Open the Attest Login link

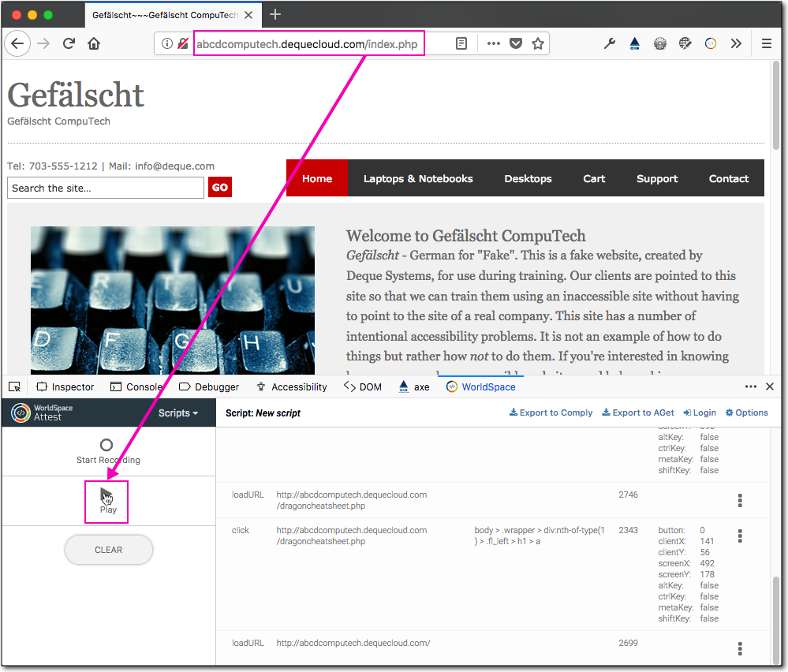(700, 413)
